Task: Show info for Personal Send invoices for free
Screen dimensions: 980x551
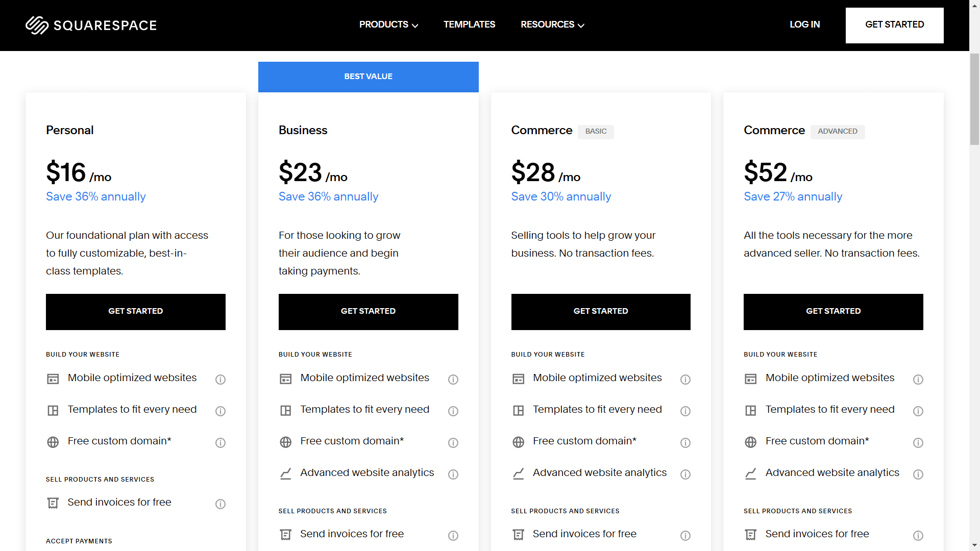Action: pos(220,504)
